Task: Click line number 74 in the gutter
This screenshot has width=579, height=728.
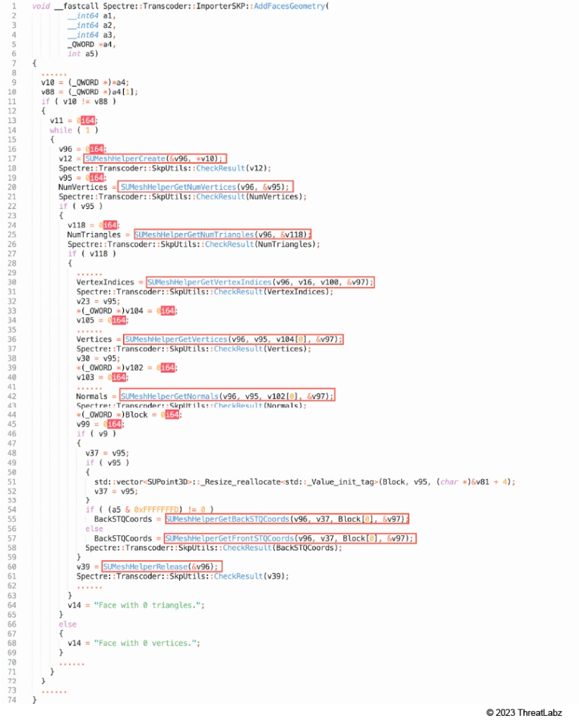Action: [x=14, y=700]
